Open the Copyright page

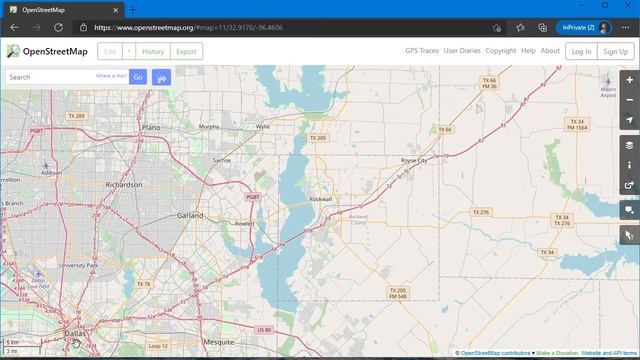[x=501, y=51]
